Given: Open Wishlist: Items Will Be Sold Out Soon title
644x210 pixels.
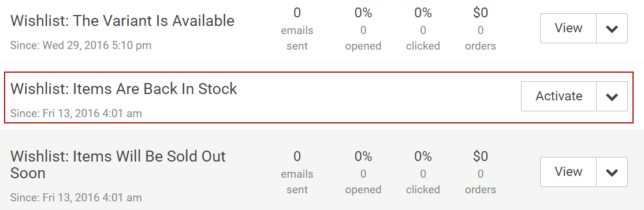Looking at the screenshot, I should [118, 164].
